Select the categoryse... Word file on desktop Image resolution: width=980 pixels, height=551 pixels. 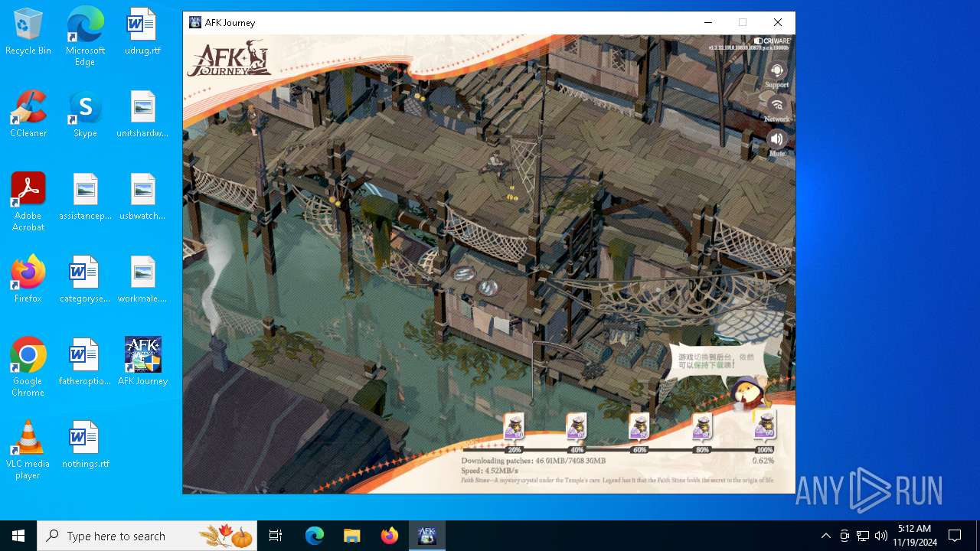85,280
